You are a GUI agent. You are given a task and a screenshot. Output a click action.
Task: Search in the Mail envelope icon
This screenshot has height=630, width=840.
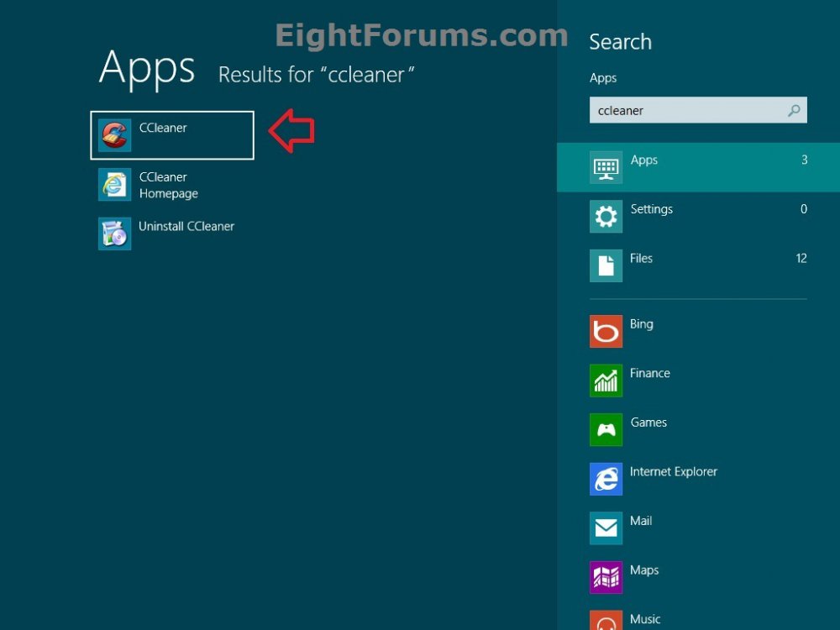click(606, 528)
